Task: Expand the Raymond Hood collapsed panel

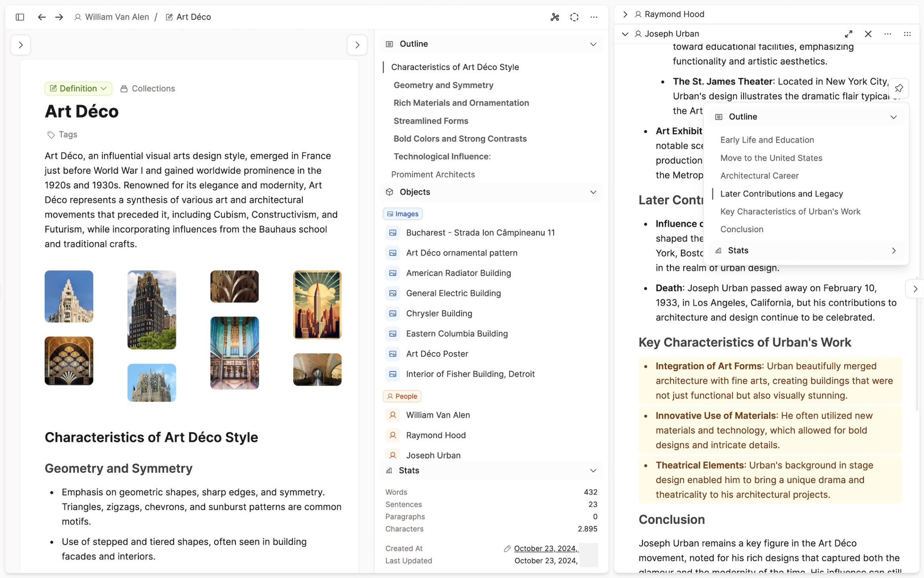Action: tap(625, 14)
